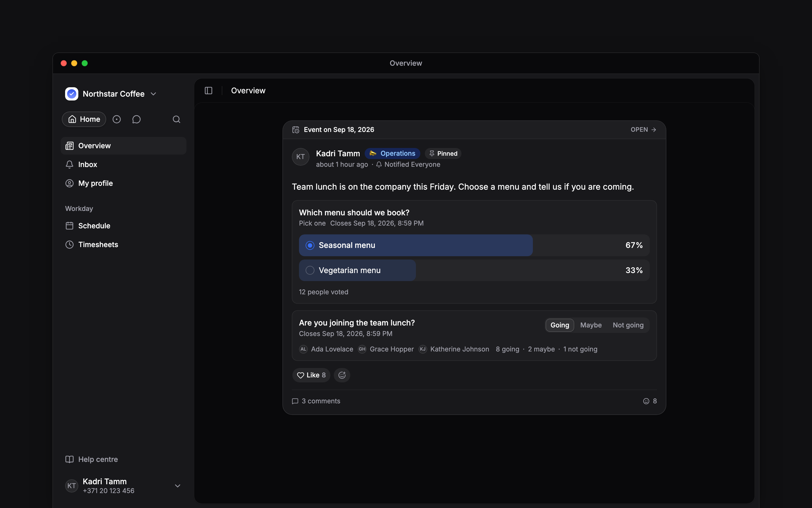Click the 67% result bar percentage
812x508 pixels.
pos(634,245)
